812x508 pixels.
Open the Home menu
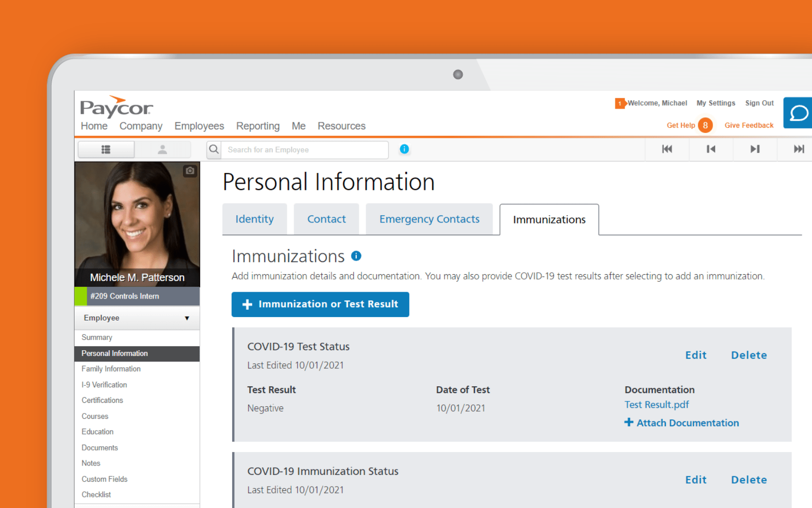[94, 126]
